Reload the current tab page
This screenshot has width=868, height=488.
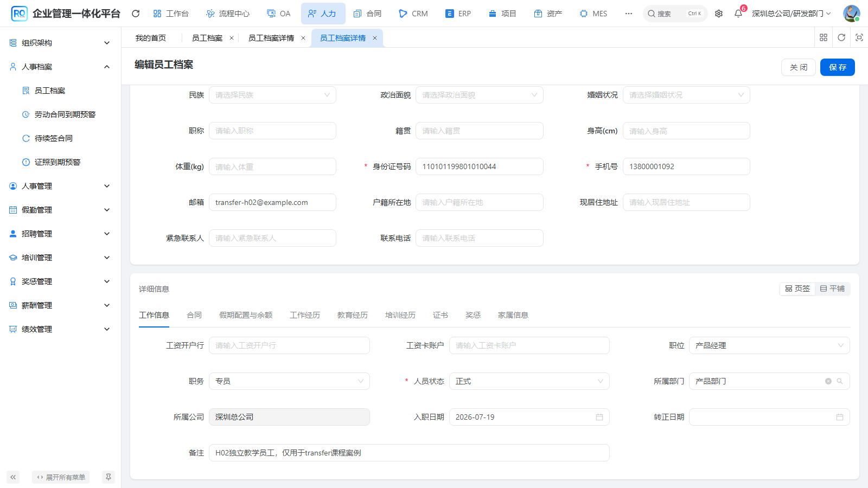point(841,37)
